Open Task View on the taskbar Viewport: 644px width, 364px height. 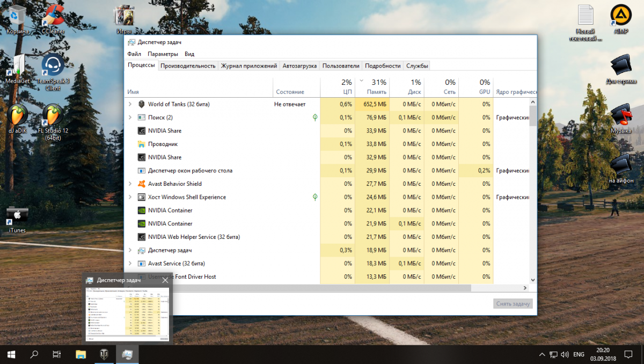tap(57, 354)
